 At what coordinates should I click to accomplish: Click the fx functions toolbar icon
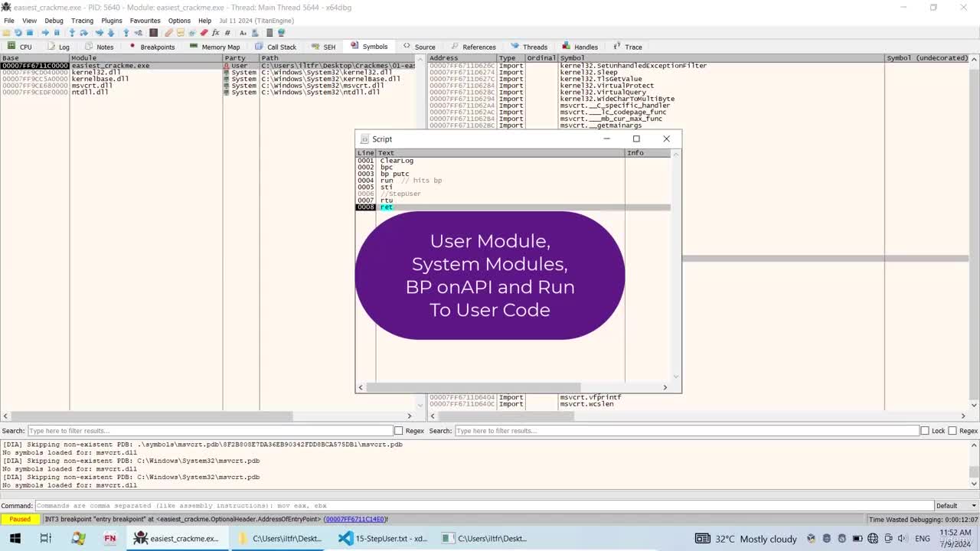(x=216, y=33)
